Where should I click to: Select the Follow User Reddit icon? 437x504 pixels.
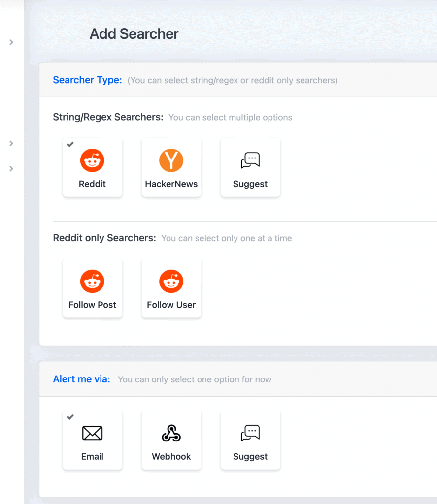(x=171, y=281)
